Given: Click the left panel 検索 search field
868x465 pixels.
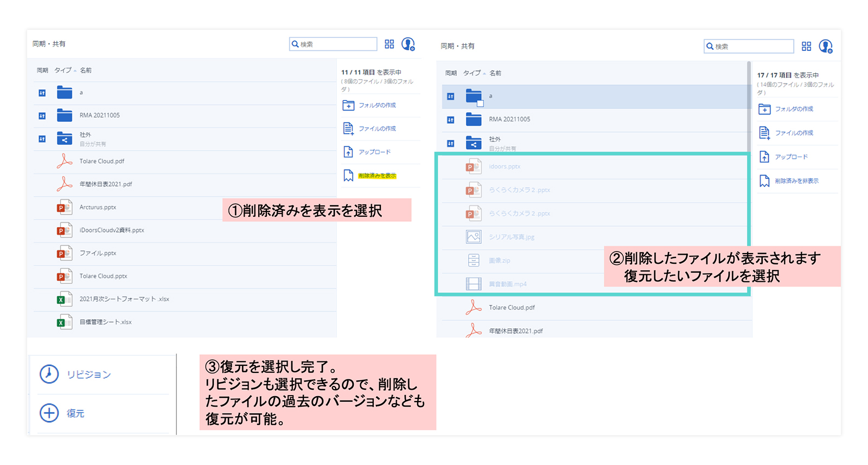Looking at the screenshot, I should click(x=336, y=44).
